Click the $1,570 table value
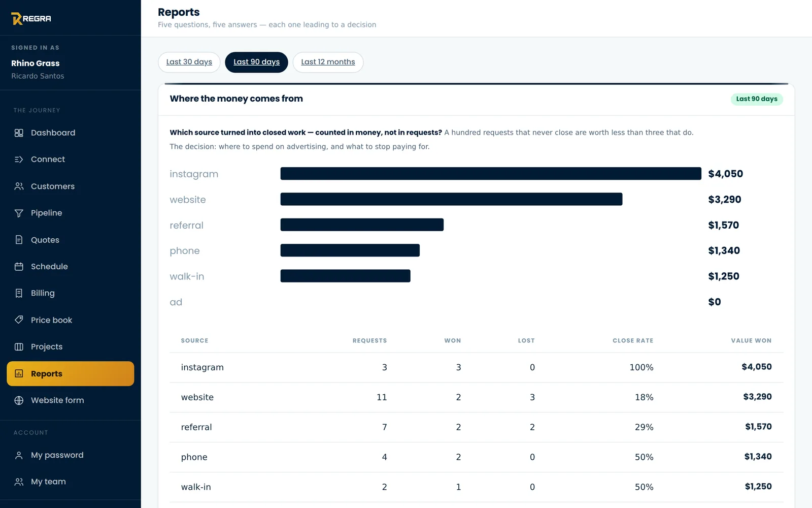The height and width of the screenshot is (508, 812). pyautogui.click(x=758, y=427)
